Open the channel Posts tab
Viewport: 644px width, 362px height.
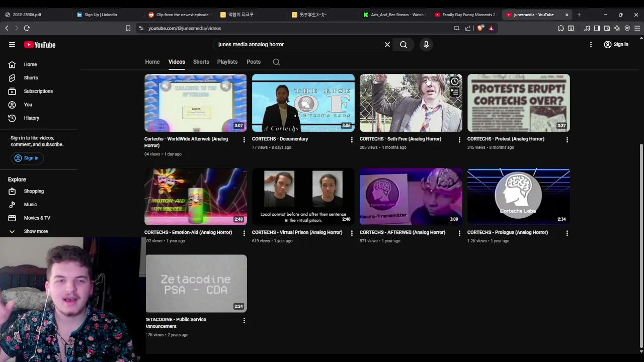(x=254, y=62)
